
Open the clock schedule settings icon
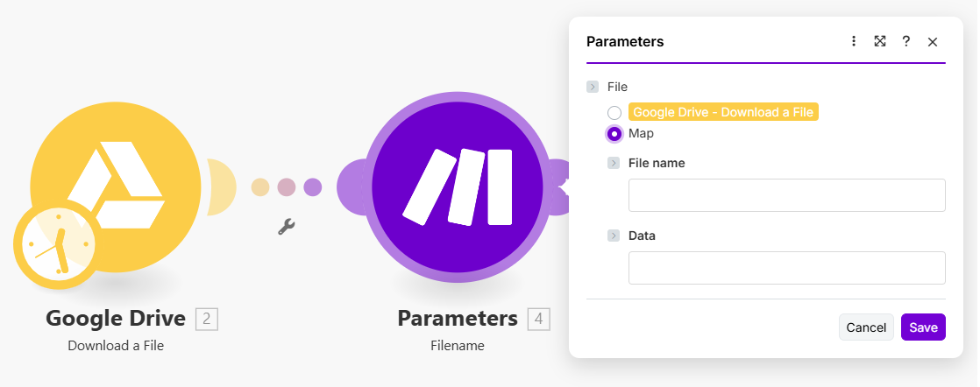pos(54,243)
